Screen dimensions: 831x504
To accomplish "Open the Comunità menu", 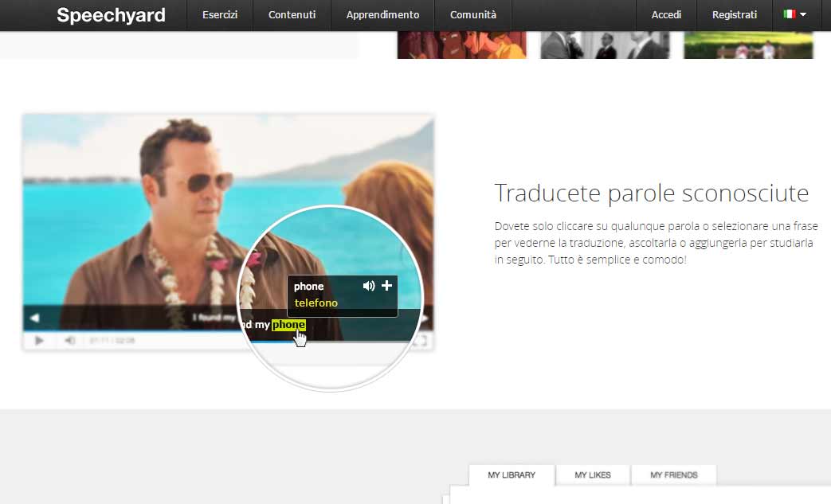I will tap(473, 15).
